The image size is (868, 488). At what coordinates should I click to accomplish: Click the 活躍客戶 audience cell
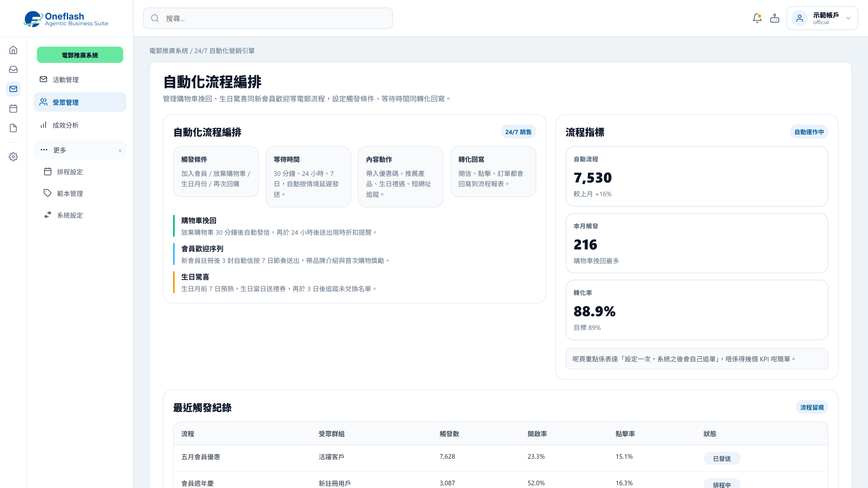(x=331, y=457)
